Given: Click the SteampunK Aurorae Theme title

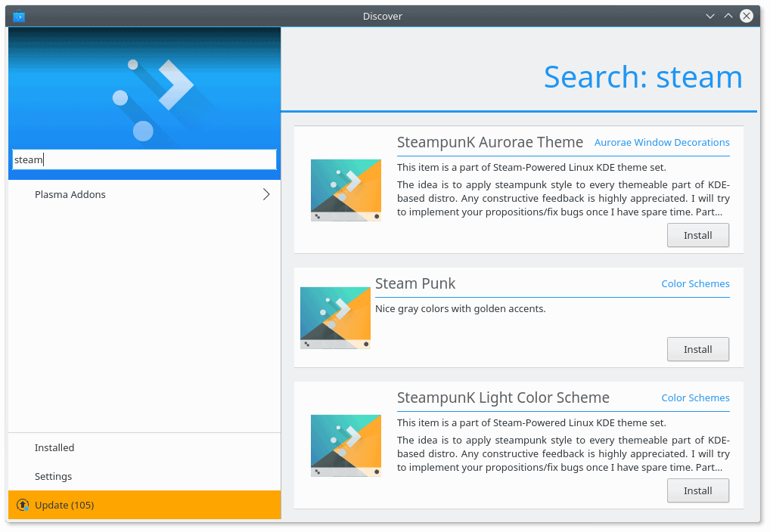Looking at the screenshot, I should point(490,142).
